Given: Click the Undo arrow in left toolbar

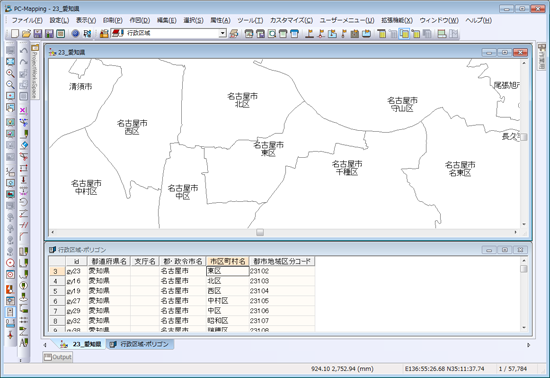Looking at the screenshot, I should pyautogui.click(x=24, y=51).
